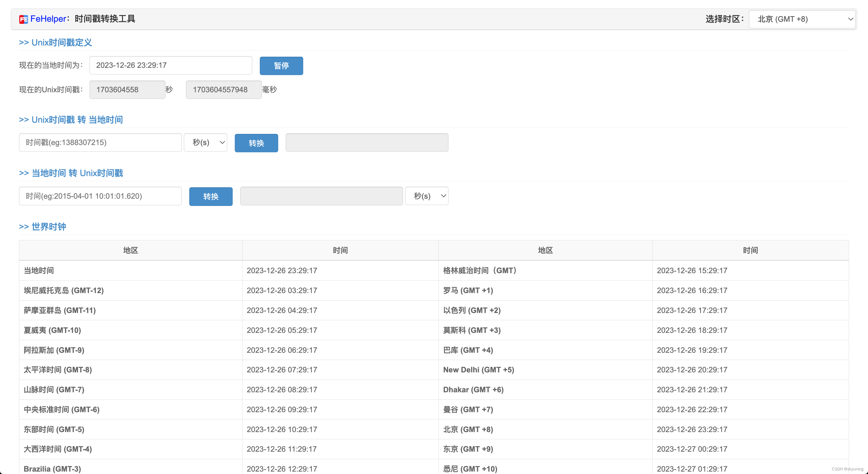Open the FeHelper link in header
Screen dimensions: 868x474
[48, 19]
